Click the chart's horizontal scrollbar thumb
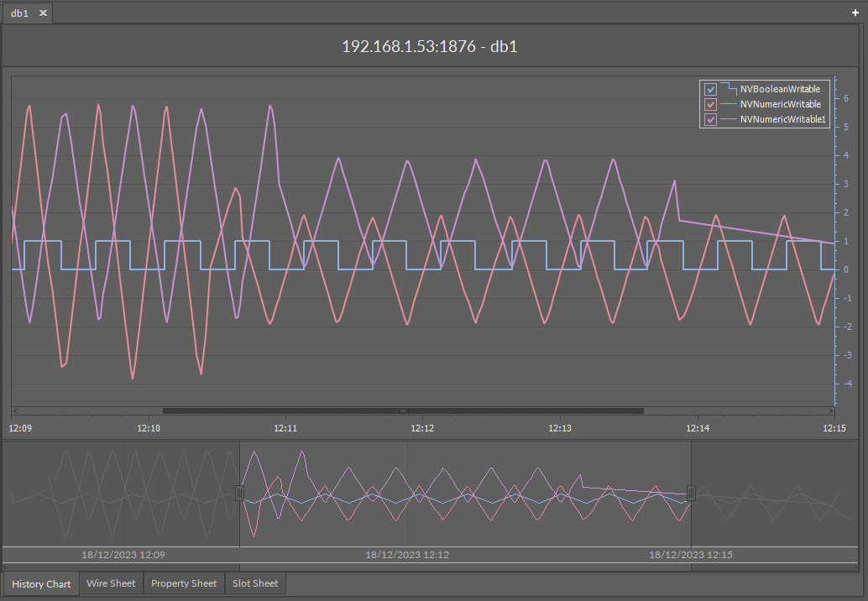 coord(403,411)
